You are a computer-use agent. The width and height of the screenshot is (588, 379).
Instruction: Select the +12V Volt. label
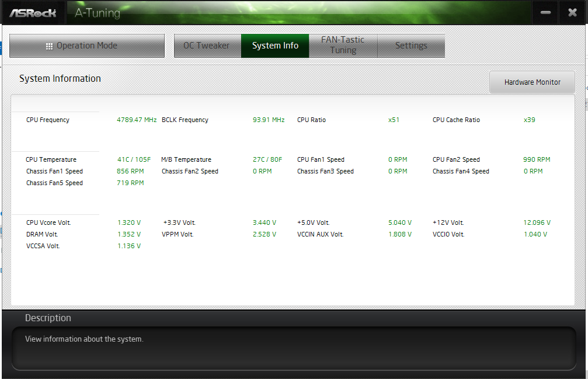click(x=448, y=222)
